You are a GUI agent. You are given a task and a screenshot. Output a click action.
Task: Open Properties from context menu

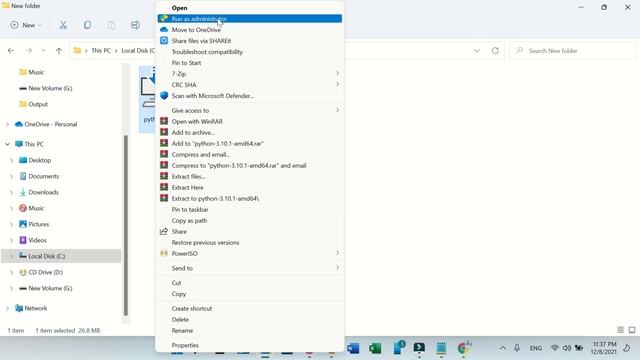click(250, 346)
